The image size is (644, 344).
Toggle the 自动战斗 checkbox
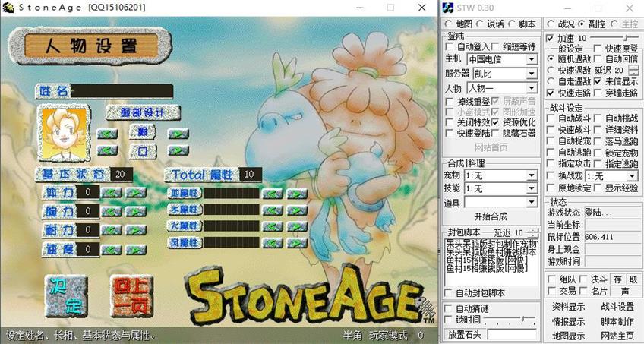coord(552,118)
